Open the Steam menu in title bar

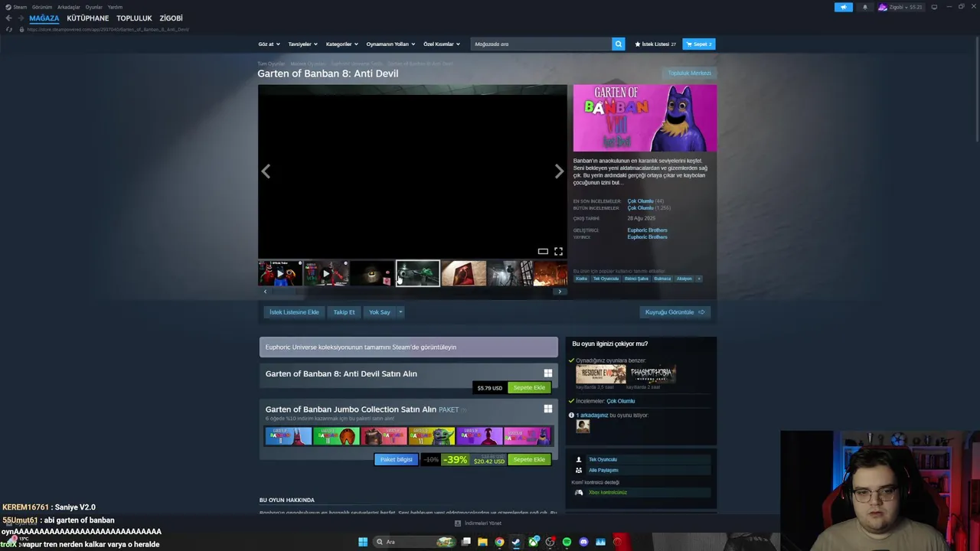[x=16, y=7]
